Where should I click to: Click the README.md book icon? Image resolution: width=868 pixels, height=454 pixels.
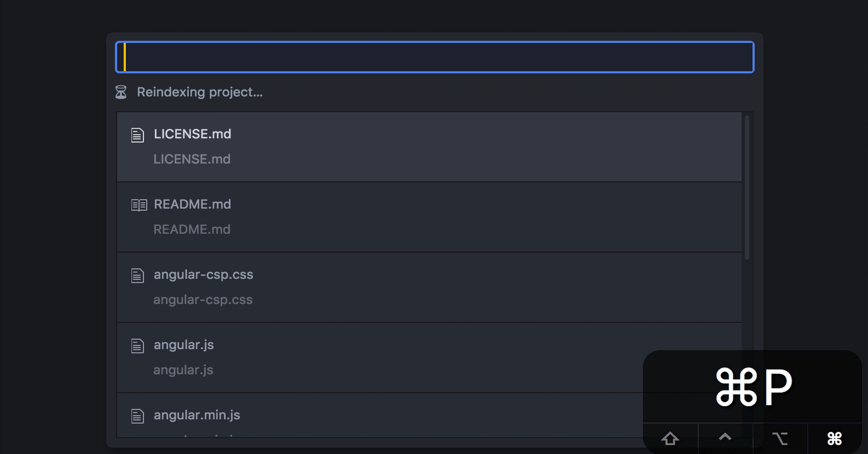(x=139, y=205)
